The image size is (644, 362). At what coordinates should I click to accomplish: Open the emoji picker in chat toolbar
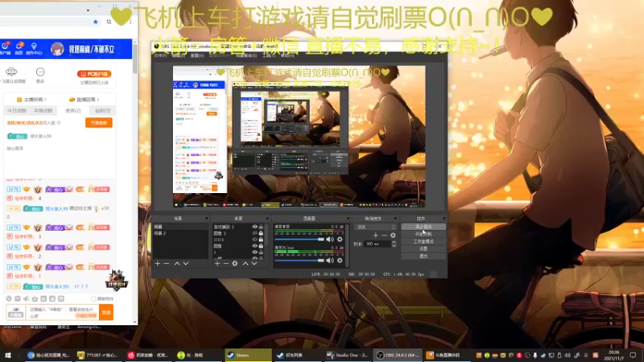click(9, 298)
